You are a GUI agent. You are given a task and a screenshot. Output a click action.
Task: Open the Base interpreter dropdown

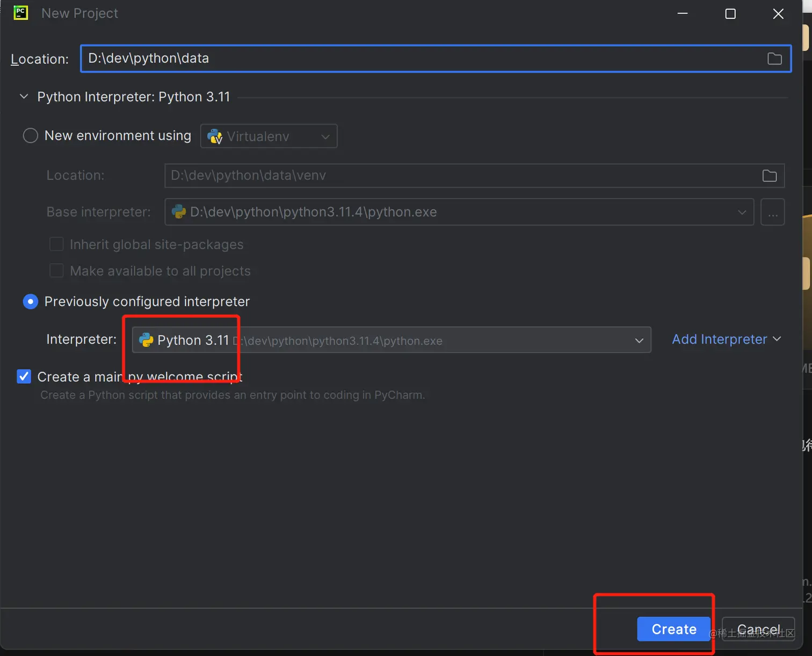click(x=459, y=212)
